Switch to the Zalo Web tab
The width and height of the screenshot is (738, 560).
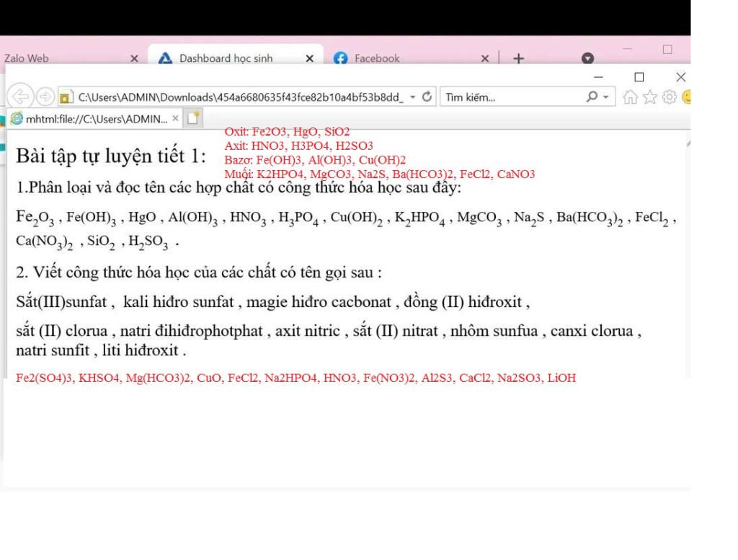pyautogui.click(x=26, y=58)
